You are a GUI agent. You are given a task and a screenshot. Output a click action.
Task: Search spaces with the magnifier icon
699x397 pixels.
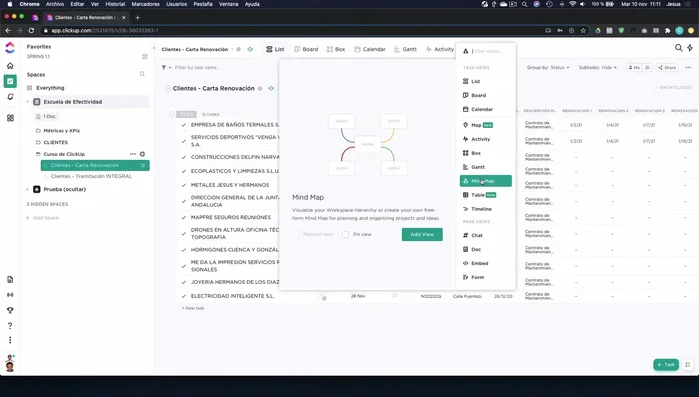(x=142, y=74)
